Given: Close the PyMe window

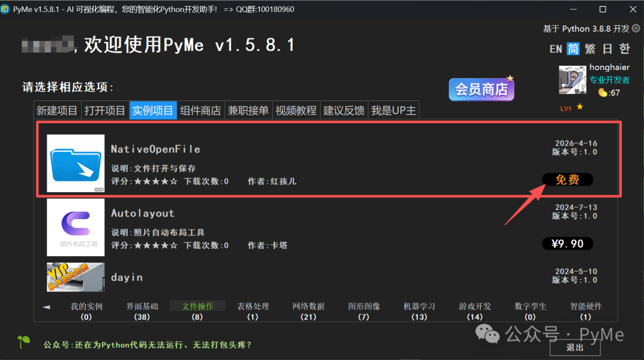Looking at the screenshot, I should pyautogui.click(x=633, y=9).
